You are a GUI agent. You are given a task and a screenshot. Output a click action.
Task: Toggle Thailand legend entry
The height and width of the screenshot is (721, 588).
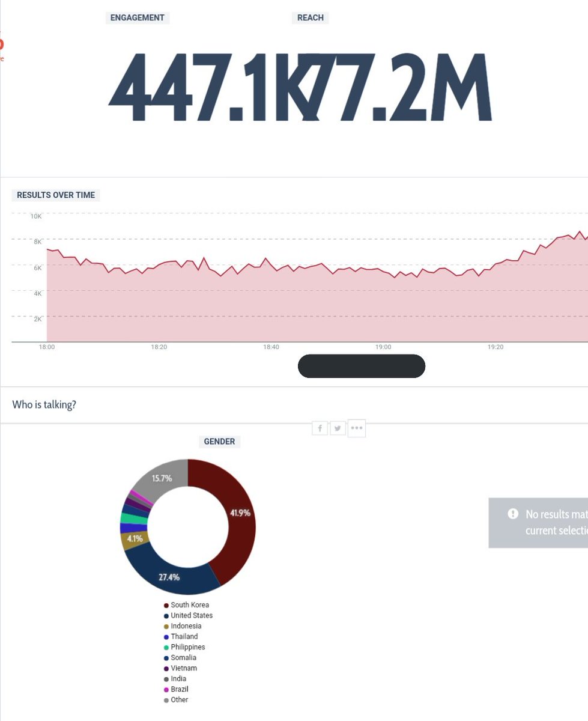[181, 636]
